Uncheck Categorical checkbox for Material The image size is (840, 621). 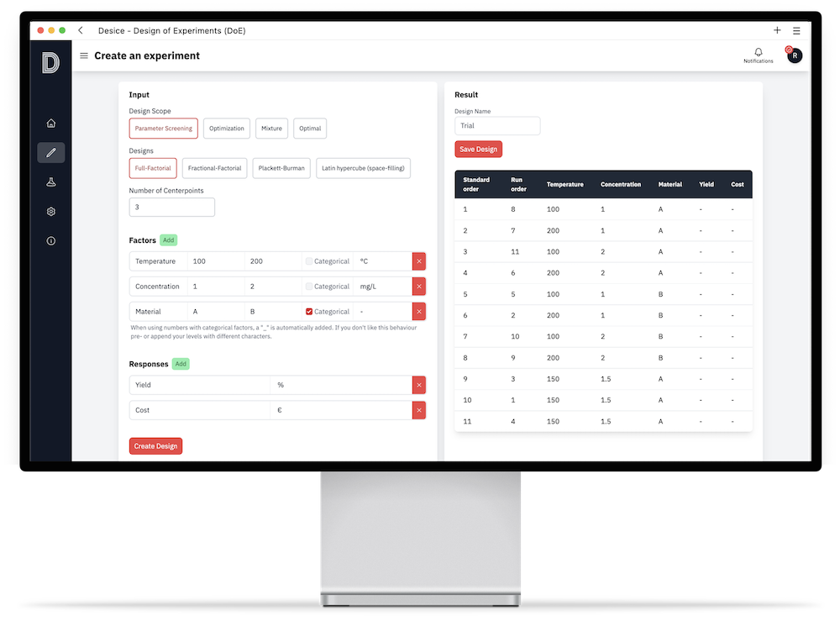click(x=310, y=312)
